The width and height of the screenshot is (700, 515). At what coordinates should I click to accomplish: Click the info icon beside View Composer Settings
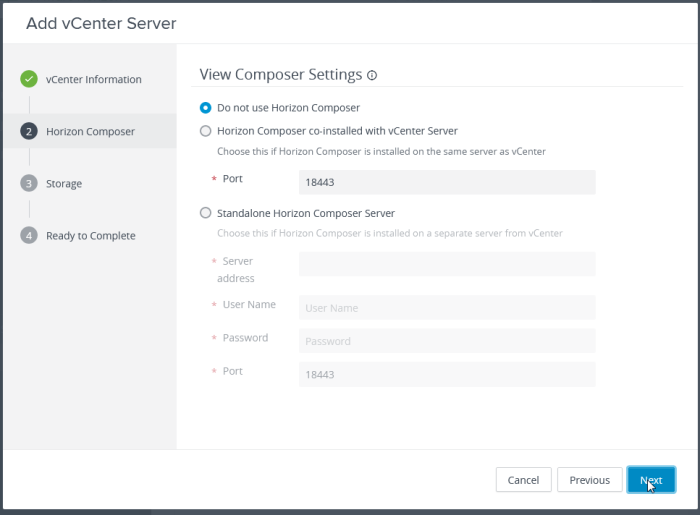point(372,75)
